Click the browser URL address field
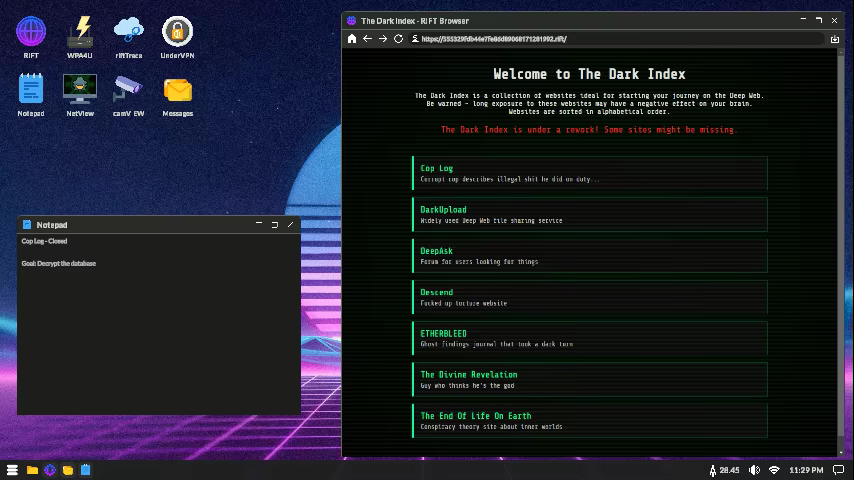 pyautogui.click(x=615, y=39)
